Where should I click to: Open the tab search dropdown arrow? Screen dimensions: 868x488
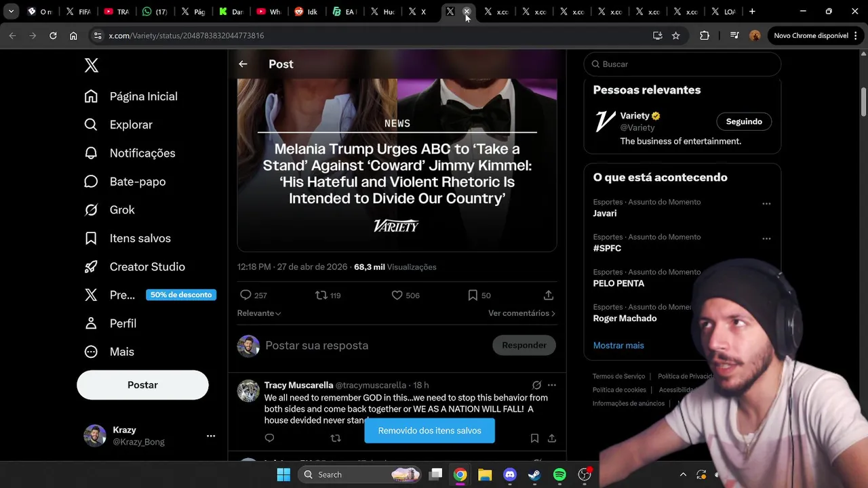11,12
